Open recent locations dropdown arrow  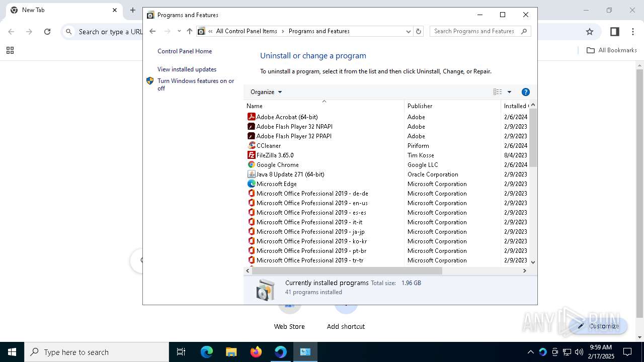[x=179, y=31]
